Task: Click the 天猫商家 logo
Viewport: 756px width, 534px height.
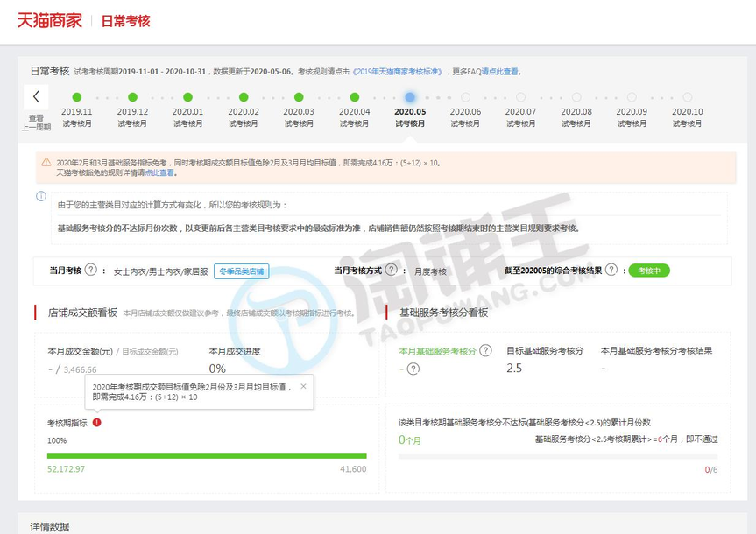Action: (50, 21)
